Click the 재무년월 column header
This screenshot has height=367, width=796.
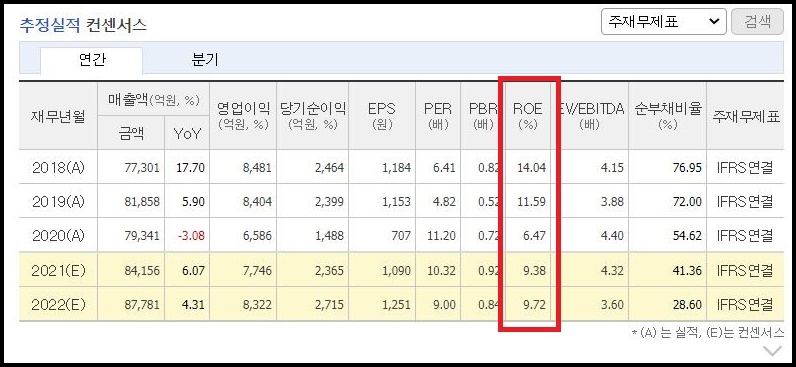click(x=58, y=116)
